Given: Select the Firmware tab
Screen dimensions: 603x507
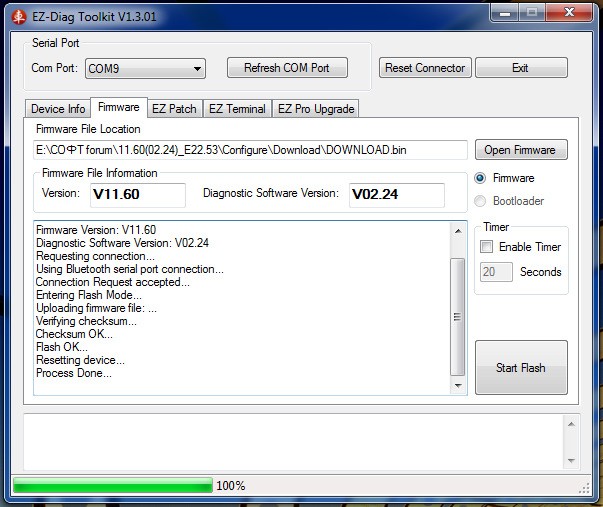Looking at the screenshot, I should 118,108.
